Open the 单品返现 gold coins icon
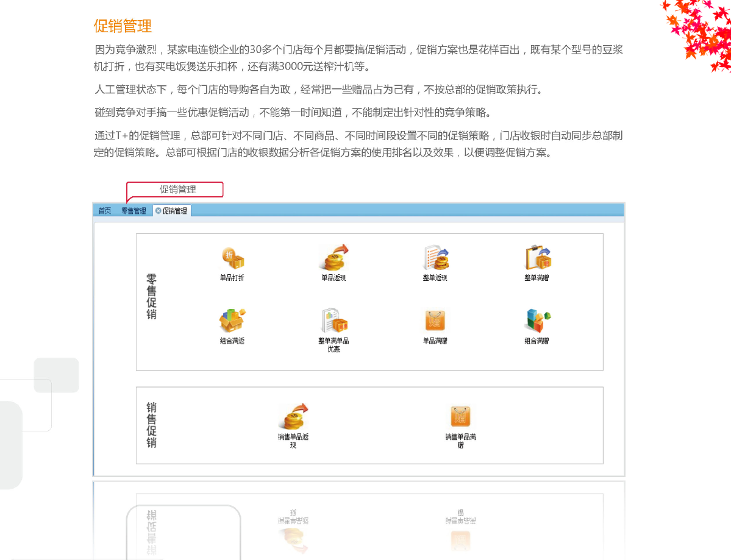 pyautogui.click(x=333, y=259)
